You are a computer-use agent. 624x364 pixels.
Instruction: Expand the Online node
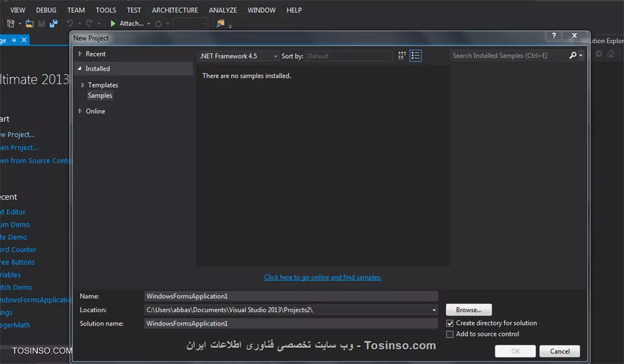pos(80,111)
